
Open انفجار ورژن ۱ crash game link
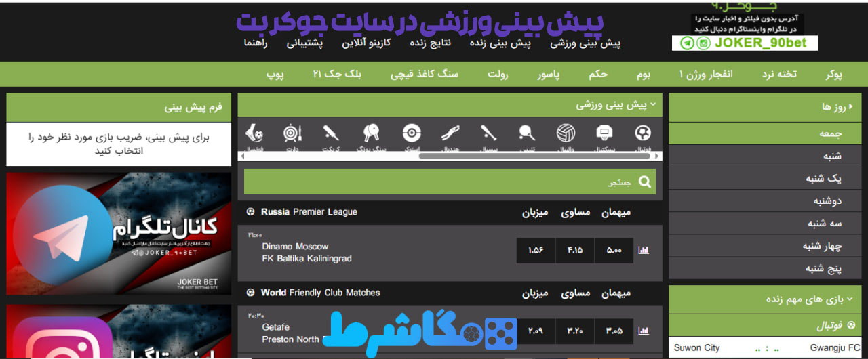(706, 75)
